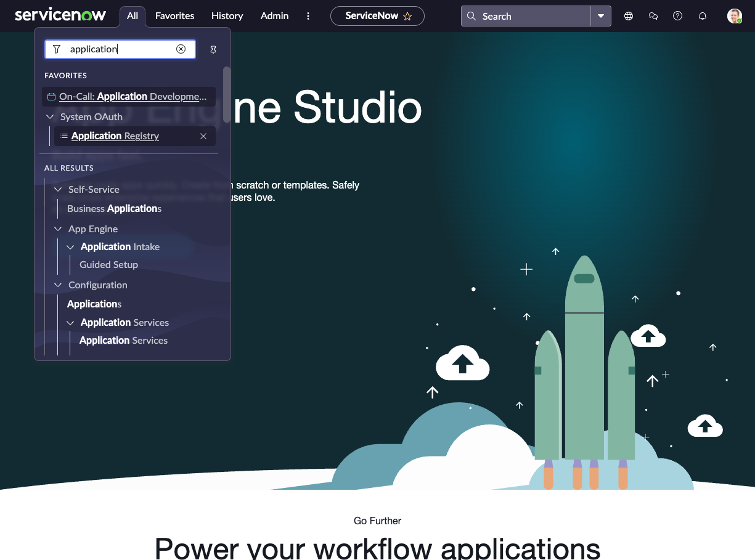This screenshot has height=560, width=755.
Task: Open the globe scope selector icon
Action: [x=629, y=16]
